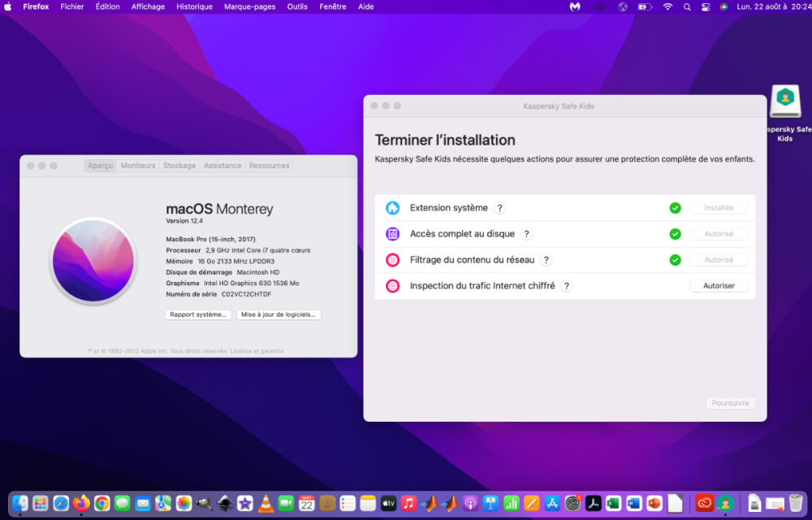Click the battery status icon
This screenshot has width=812, height=520.
click(646, 6)
